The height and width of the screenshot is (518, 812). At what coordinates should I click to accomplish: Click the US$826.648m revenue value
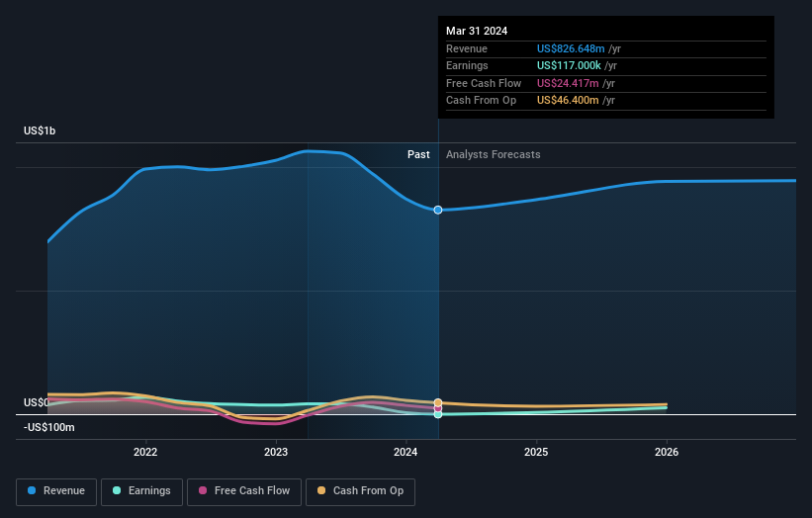pos(571,48)
